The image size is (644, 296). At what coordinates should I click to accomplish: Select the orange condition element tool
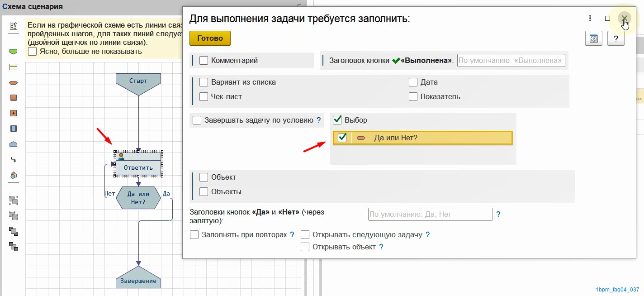(13, 82)
